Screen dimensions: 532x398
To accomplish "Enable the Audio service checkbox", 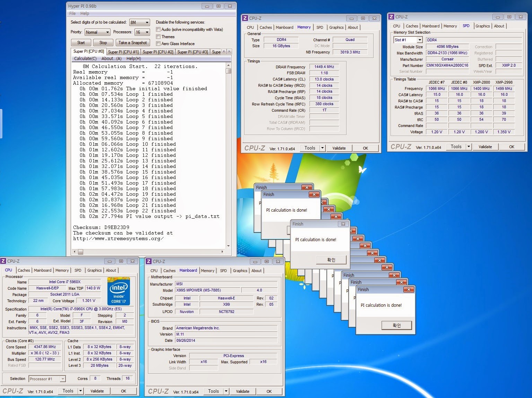I will (x=158, y=29).
